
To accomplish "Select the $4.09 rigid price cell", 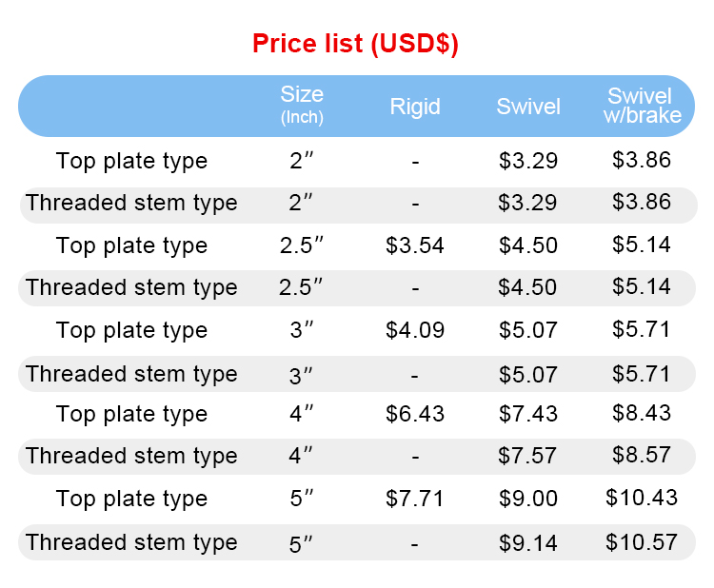I will [x=415, y=330].
